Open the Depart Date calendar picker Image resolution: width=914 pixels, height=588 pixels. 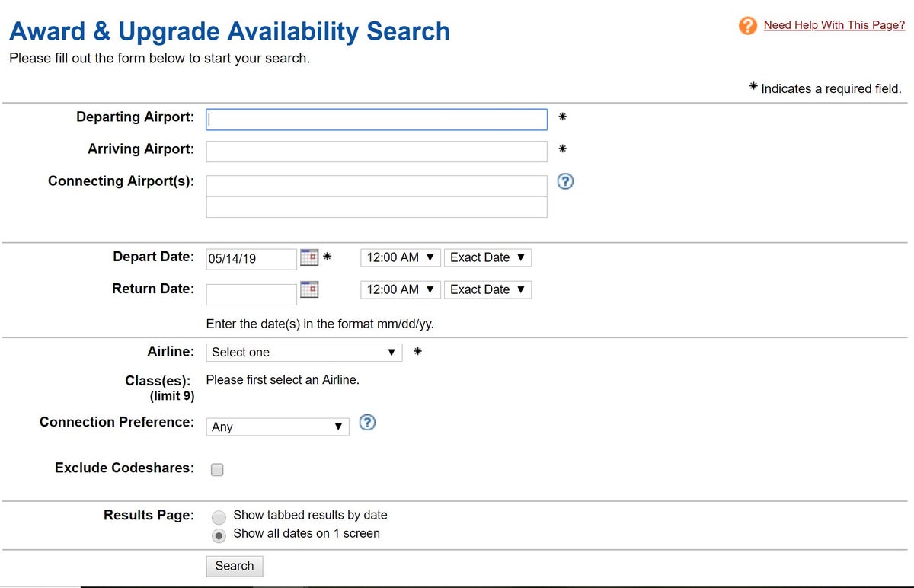[309, 257]
